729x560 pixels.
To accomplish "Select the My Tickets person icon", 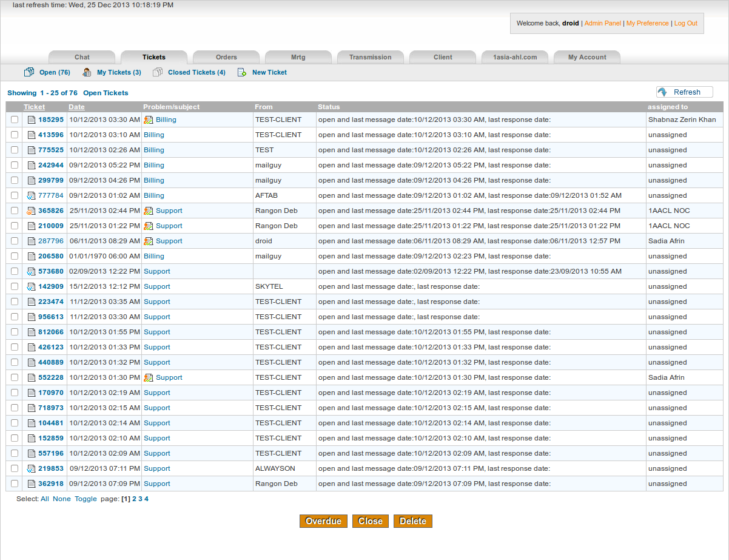I will click(x=88, y=72).
